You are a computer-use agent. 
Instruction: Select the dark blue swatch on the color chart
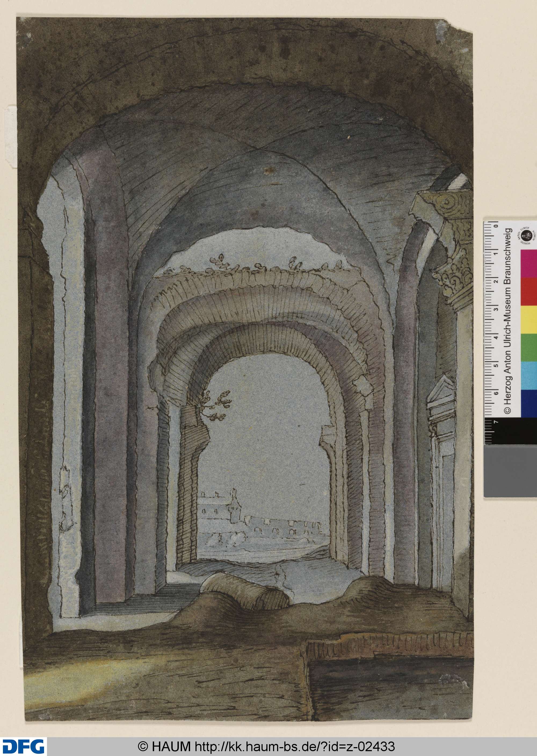click(528, 404)
